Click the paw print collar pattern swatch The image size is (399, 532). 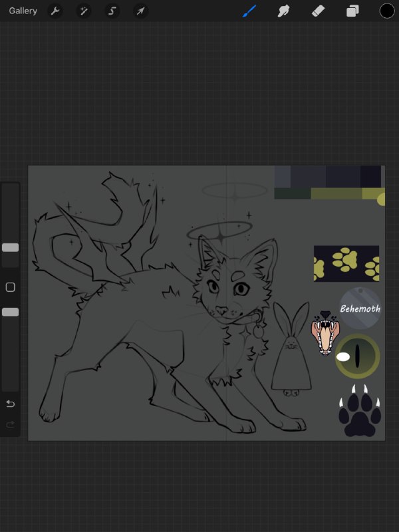(x=346, y=263)
